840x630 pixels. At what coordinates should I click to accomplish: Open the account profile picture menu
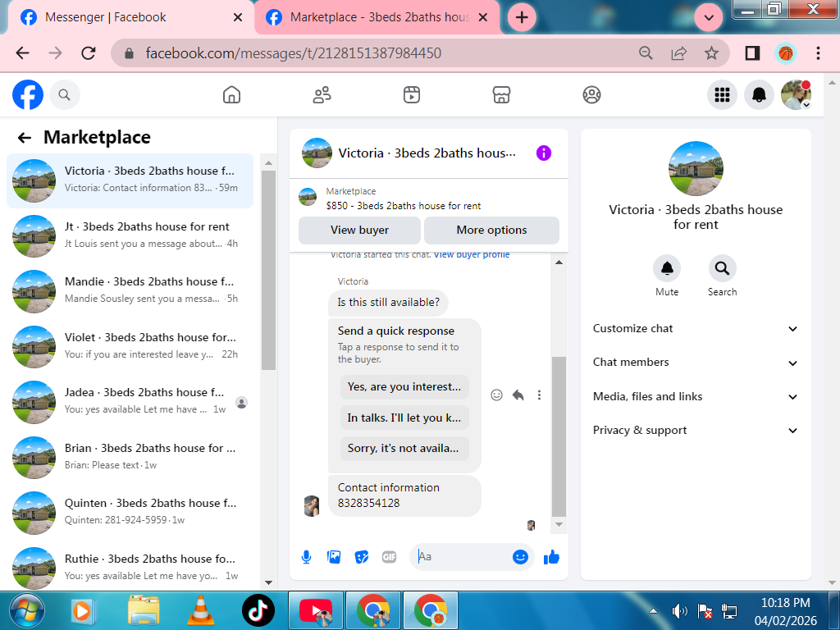pyautogui.click(x=796, y=95)
